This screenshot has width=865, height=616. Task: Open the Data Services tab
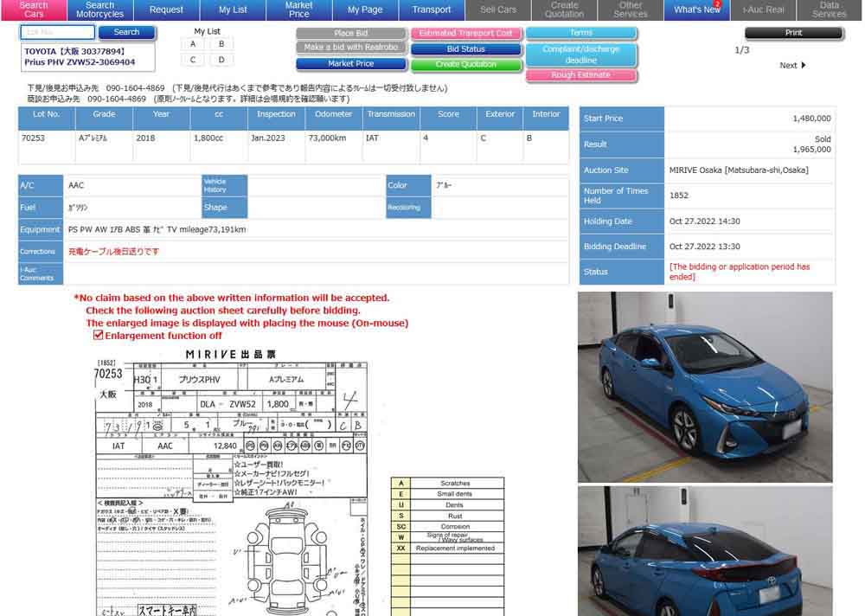(830, 10)
